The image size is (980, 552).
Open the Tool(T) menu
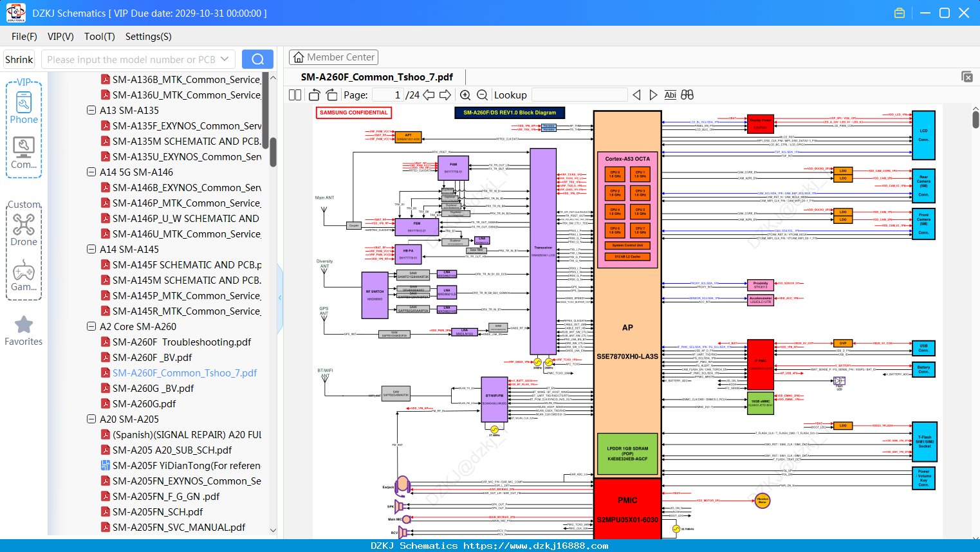[x=100, y=37]
